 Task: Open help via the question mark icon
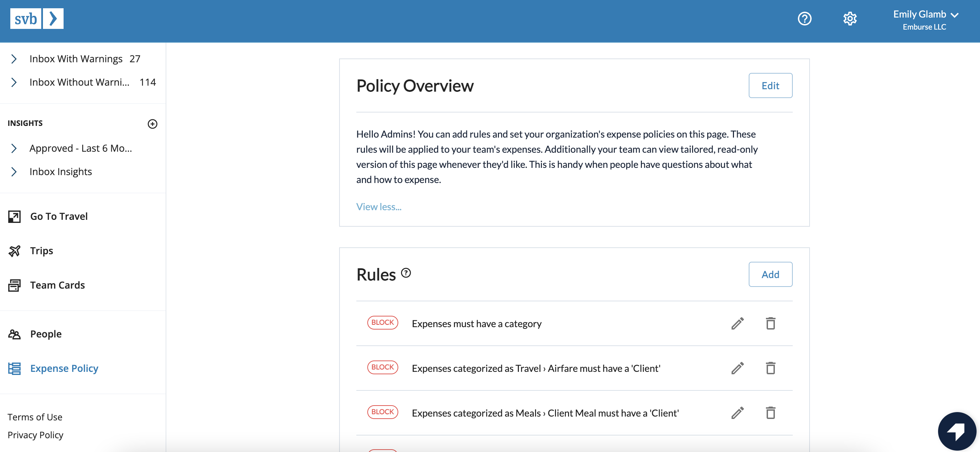click(x=804, y=18)
